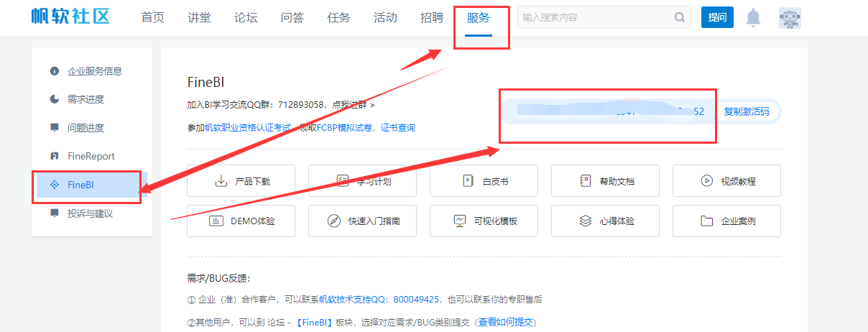The width and height of the screenshot is (868, 332).
Task: Select FineBI in the sidebar
Action: point(92,185)
